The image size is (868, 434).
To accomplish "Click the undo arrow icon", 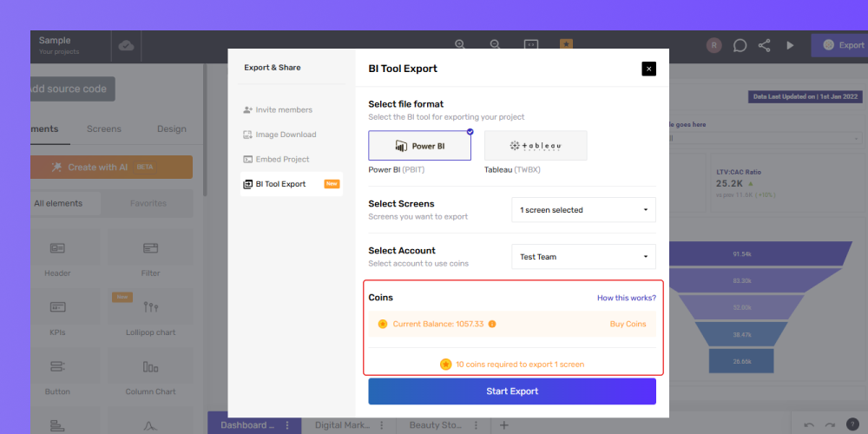I will 809,425.
